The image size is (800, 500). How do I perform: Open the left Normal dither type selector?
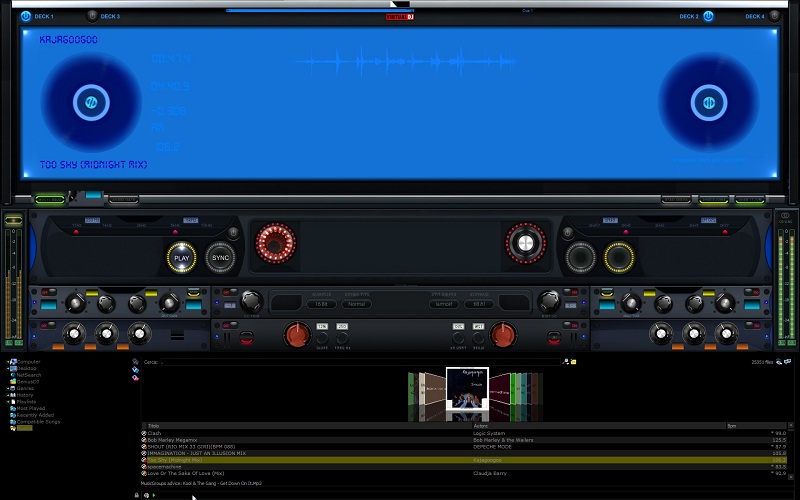[356, 304]
